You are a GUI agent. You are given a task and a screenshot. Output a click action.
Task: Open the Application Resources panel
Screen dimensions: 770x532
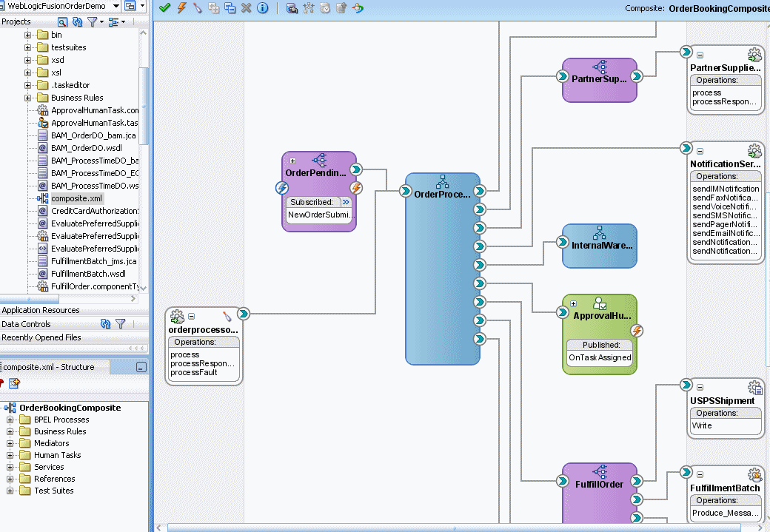pos(41,311)
